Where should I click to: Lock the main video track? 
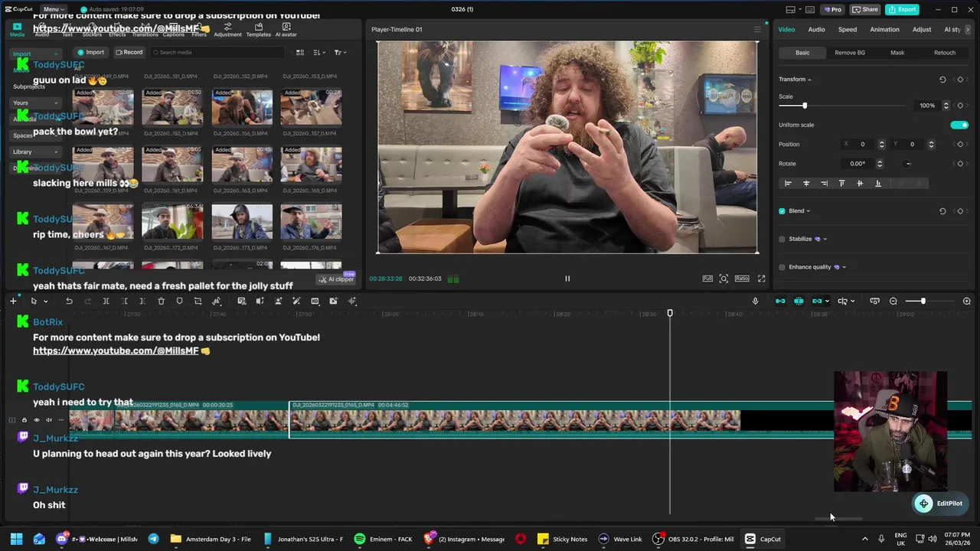pyautogui.click(x=24, y=420)
